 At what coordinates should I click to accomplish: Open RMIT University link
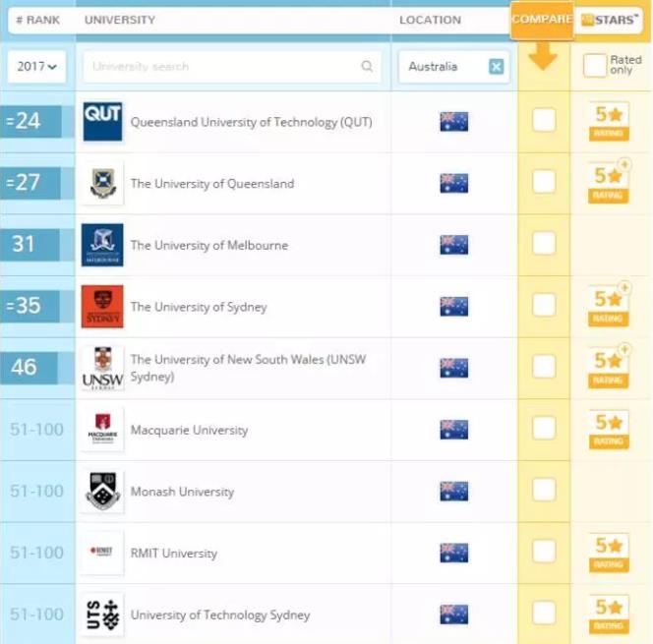coord(174,554)
